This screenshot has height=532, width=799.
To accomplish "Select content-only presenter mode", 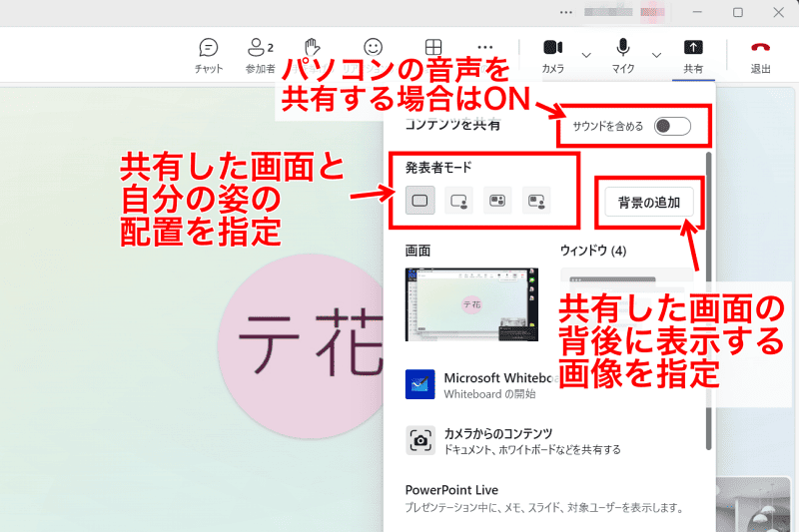I will [420, 202].
